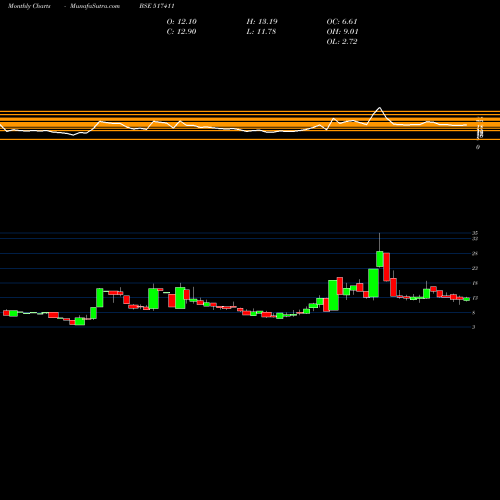Select the 'BSE 517411' ticker label

tap(157, 6)
